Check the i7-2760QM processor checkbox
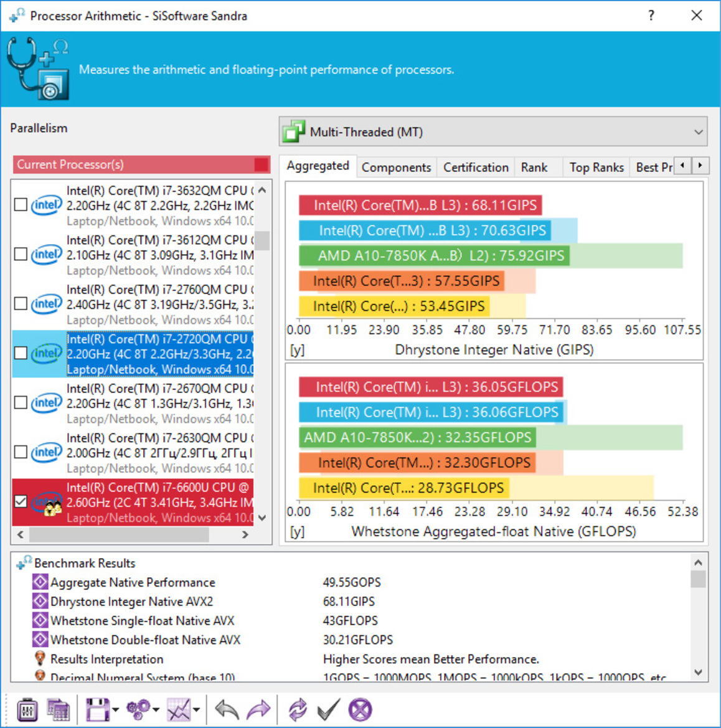This screenshot has width=721, height=728. tap(21, 304)
